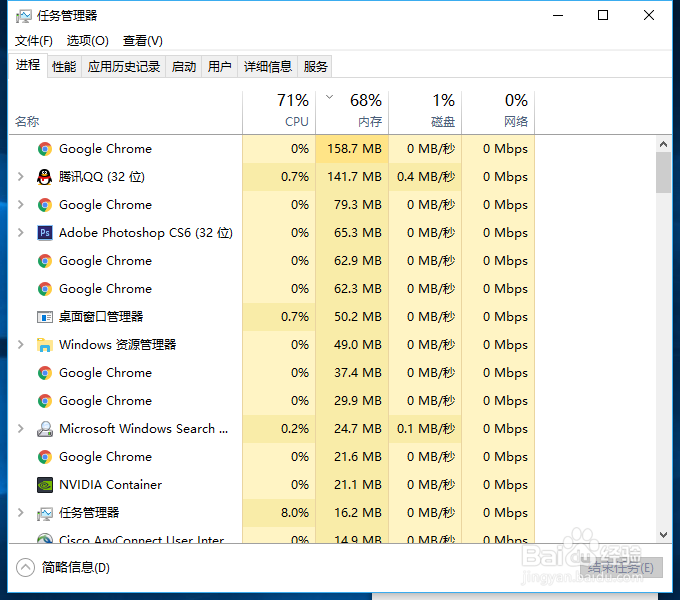Click the 任务管理器 process row icon

click(45, 513)
